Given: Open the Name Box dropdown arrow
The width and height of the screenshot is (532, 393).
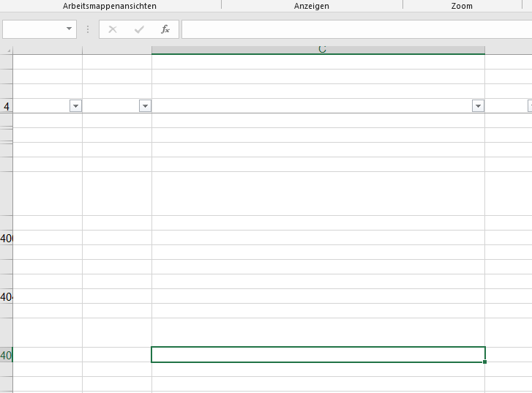Looking at the screenshot, I should click(70, 29).
